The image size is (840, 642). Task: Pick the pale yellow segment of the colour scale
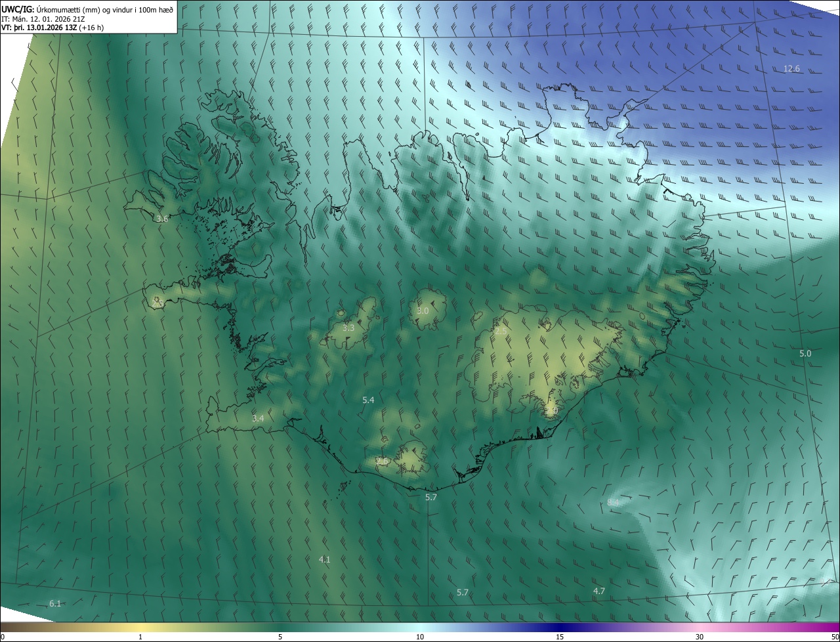[141, 627]
